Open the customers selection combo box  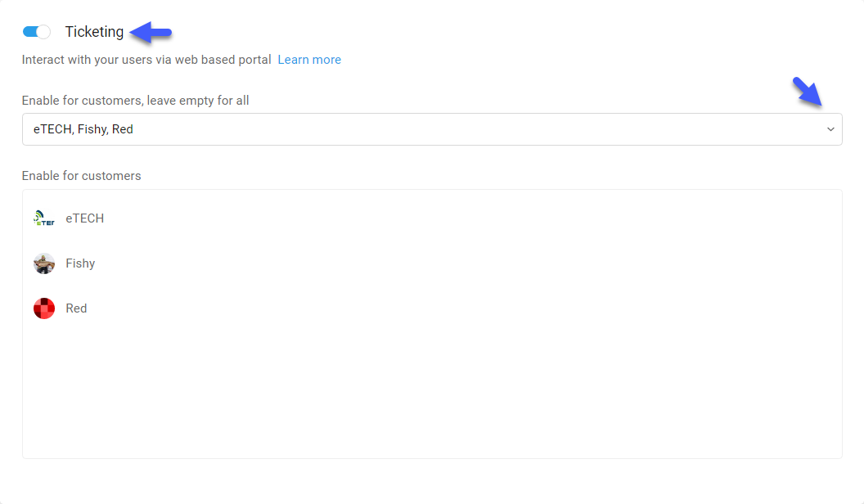click(432, 129)
